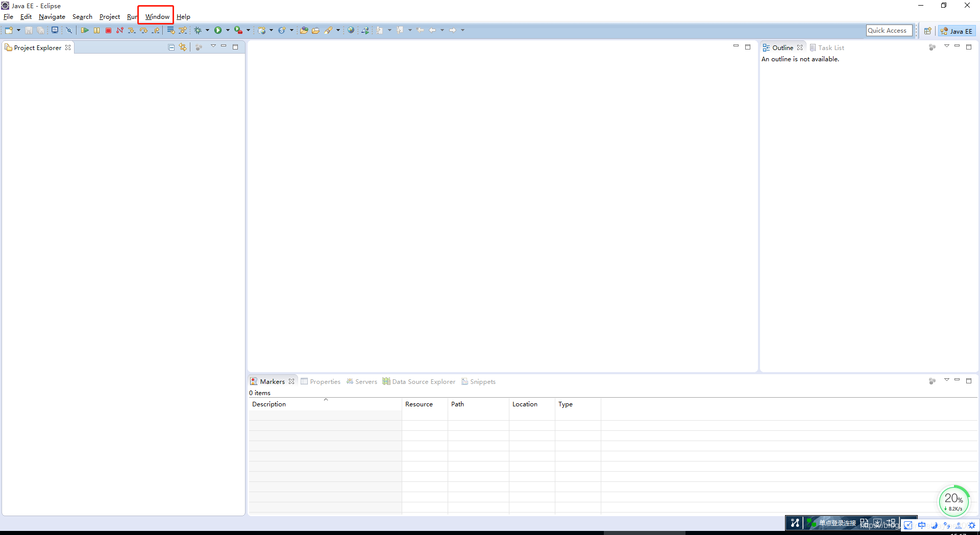Click the Quick Access search field
Viewport: 980px width, 535px height.
point(889,31)
